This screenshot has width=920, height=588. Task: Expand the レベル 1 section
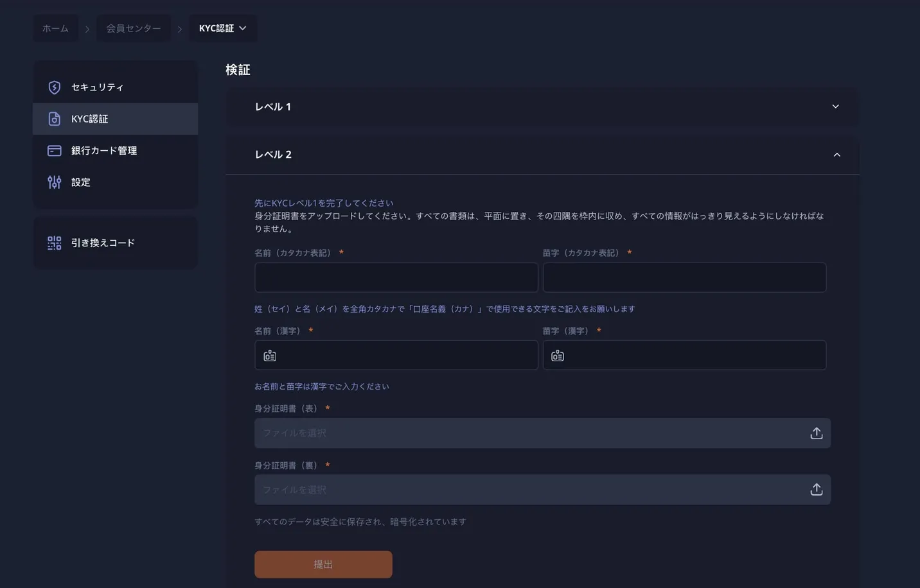click(835, 105)
